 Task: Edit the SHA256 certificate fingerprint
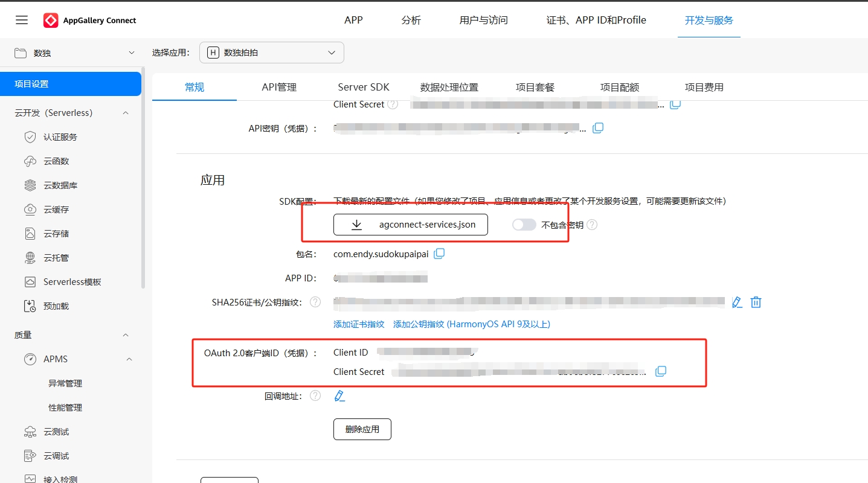coord(737,302)
